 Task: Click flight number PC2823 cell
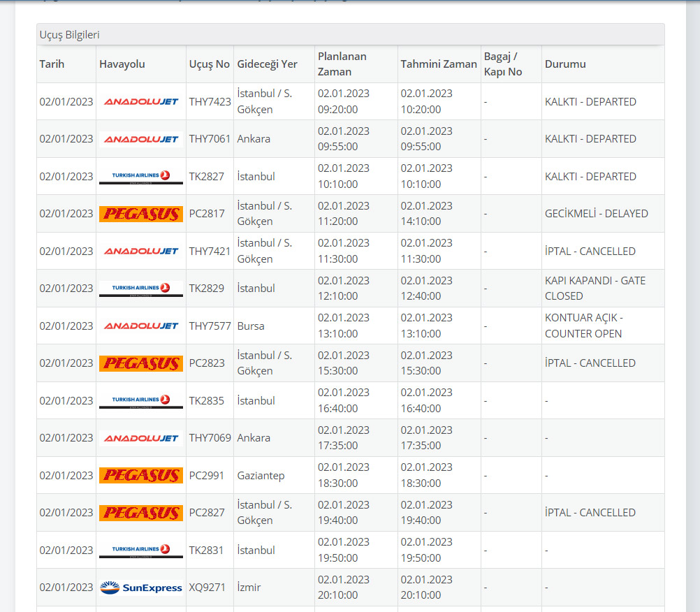coord(207,363)
